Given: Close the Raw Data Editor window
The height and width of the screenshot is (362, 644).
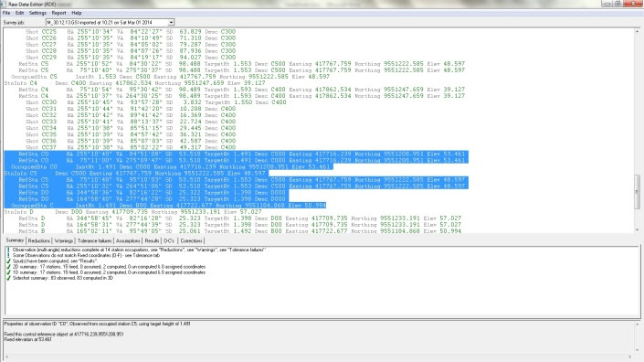Looking at the screenshot, I should (x=632, y=4).
